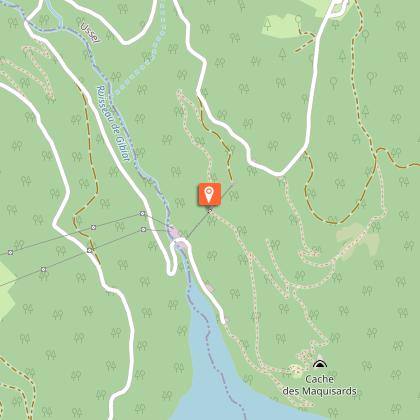Select the cave icon above Cache des Maquisards
The width and height of the screenshot is (420, 420).
pyautogui.click(x=320, y=364)
